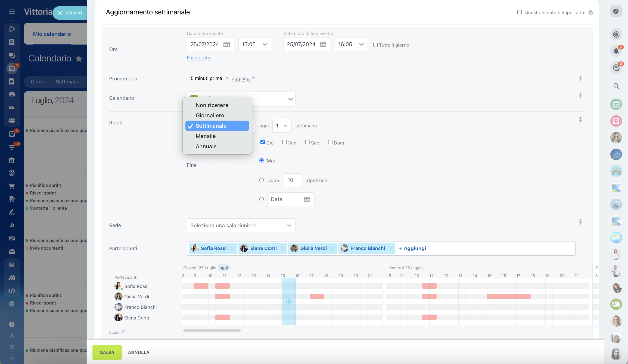Screen dimensions: 628x364
Task: Select Non ripetere option
Action: 212,105
